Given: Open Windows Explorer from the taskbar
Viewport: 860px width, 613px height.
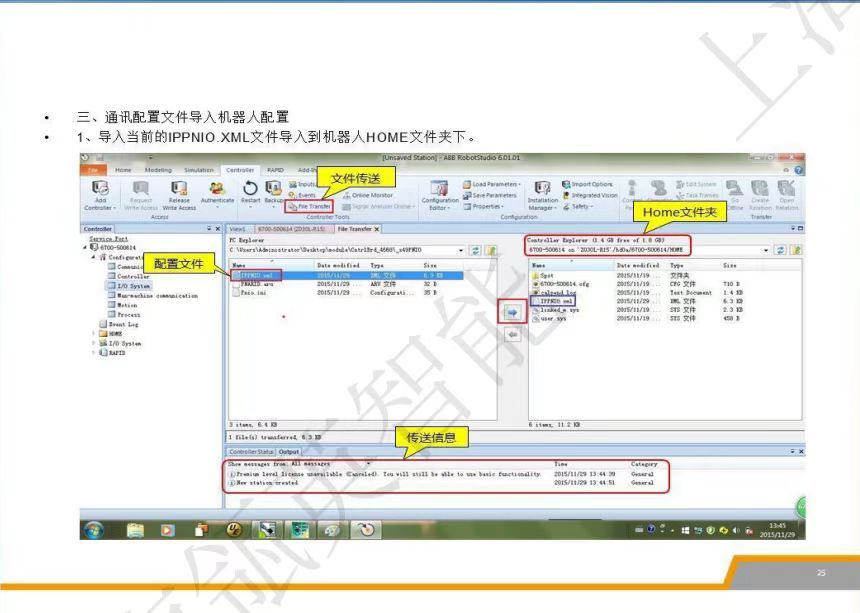Looking at the screenshot, I should (x=135, y=530).
